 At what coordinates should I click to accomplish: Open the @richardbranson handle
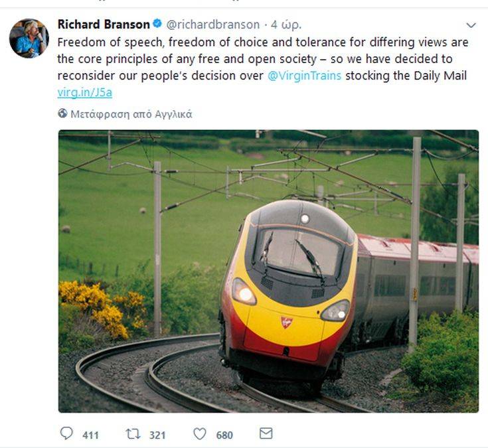(x=212, y=25)
